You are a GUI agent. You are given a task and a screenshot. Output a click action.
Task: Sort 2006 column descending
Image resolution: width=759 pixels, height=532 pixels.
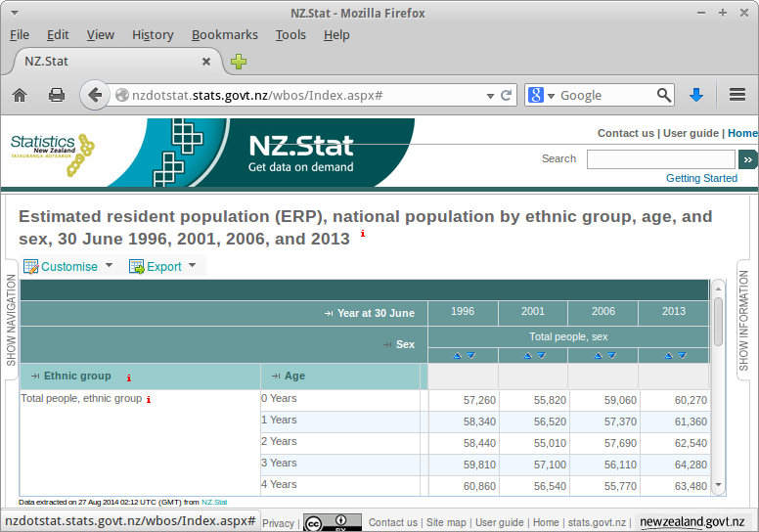point(611,355)
